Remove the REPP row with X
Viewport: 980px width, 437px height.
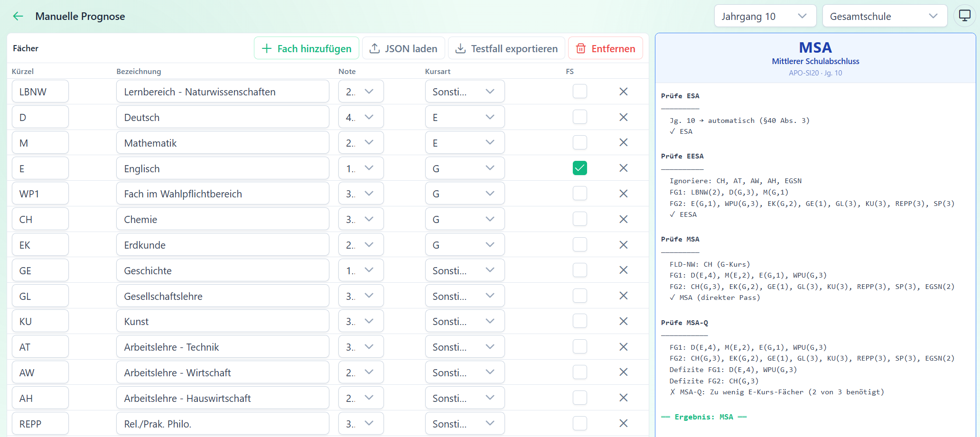point(624,423)
